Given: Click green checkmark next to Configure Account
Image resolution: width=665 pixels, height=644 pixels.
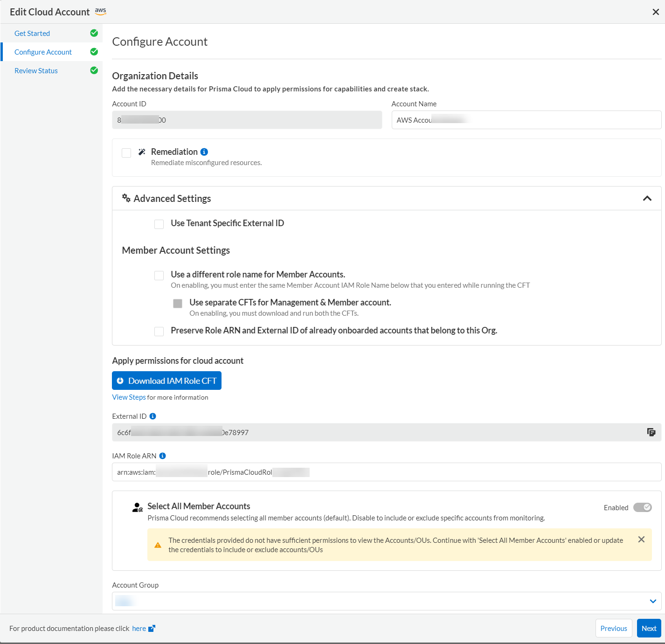Looking at the screenshot, I should click(94, 52).
